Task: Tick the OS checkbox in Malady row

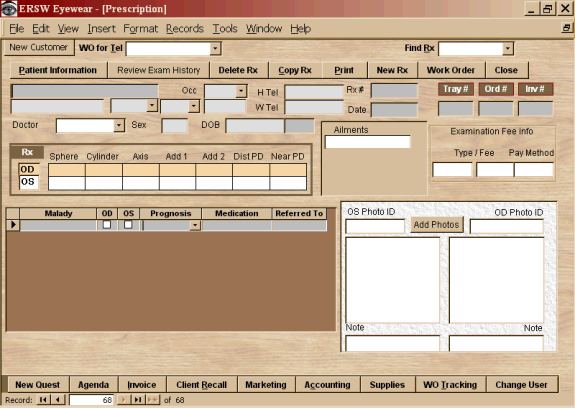Action: coord(128,224)
